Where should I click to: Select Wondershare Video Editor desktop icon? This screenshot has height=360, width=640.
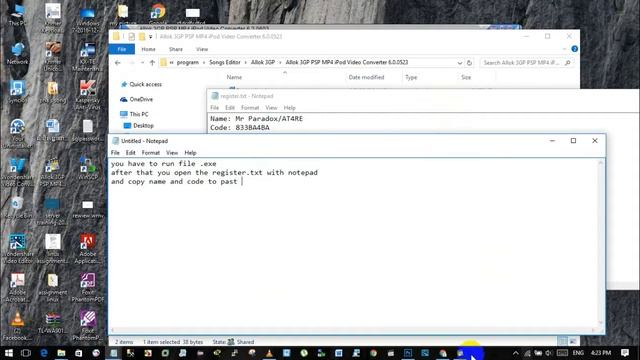(17, 248)
